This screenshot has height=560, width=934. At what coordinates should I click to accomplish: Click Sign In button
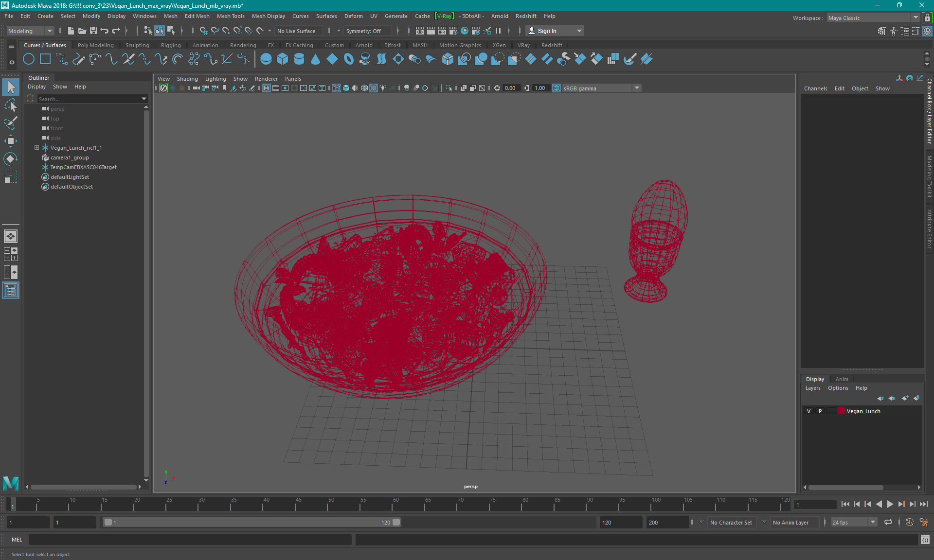(x=547, y=31)
